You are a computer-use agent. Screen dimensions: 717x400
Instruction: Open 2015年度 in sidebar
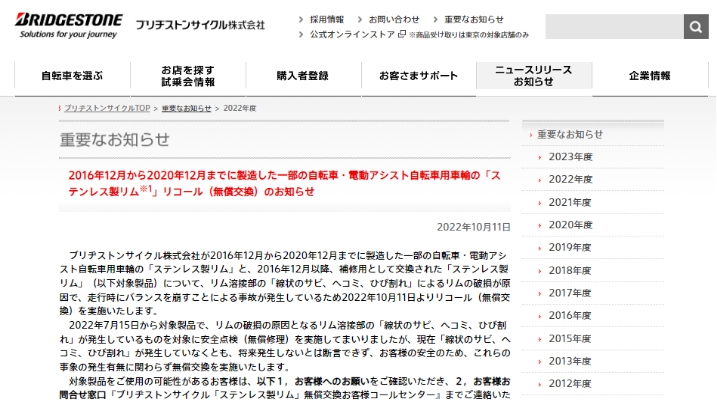570,338
